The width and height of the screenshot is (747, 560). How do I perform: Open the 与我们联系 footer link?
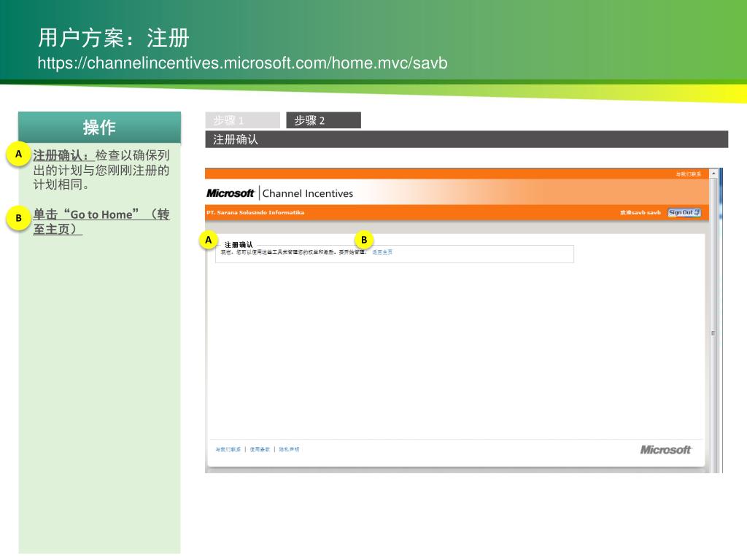(228, 449)
